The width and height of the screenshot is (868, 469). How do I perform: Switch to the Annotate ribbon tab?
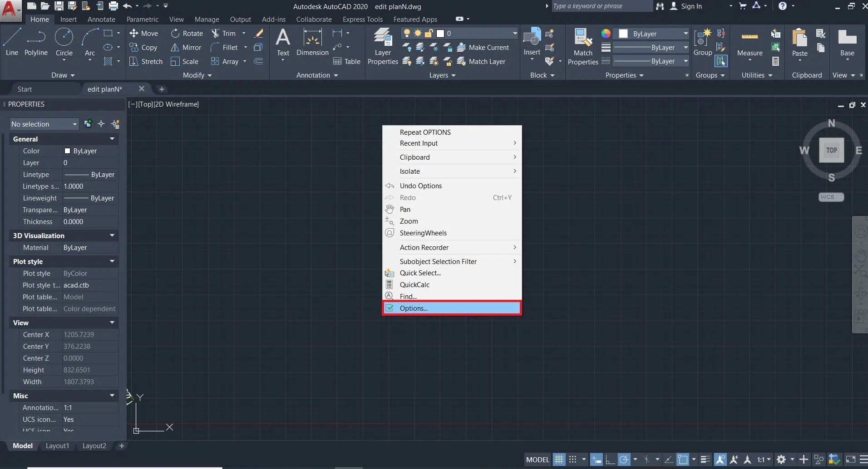101,19
